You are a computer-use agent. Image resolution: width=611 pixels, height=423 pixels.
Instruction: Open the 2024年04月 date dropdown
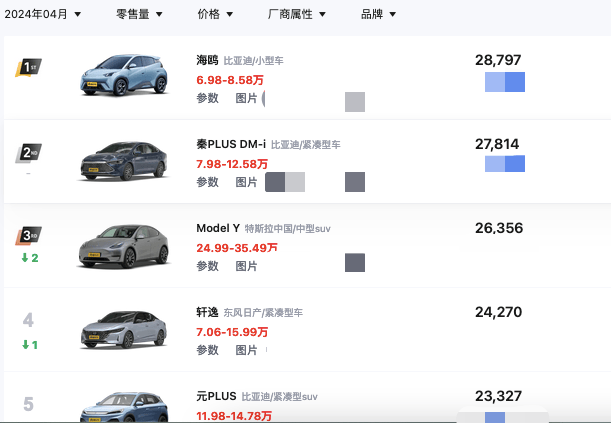point(42,14)
